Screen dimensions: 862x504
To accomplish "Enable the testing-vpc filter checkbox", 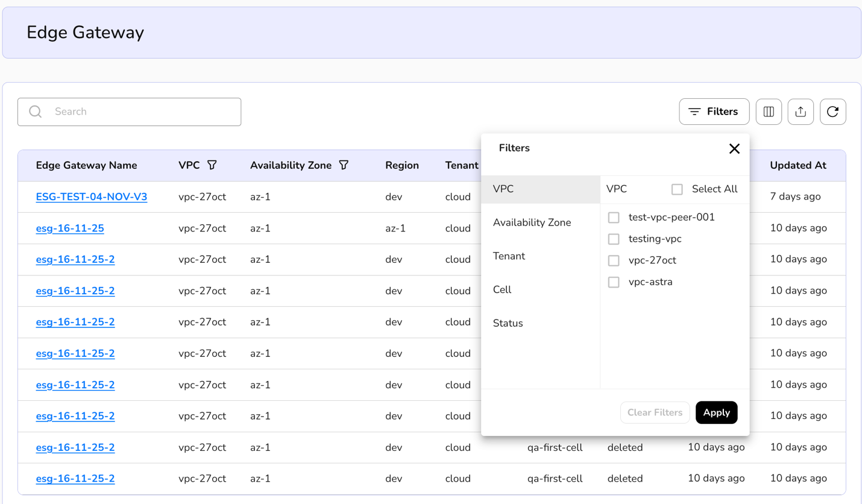I will (x=614, y=239).
